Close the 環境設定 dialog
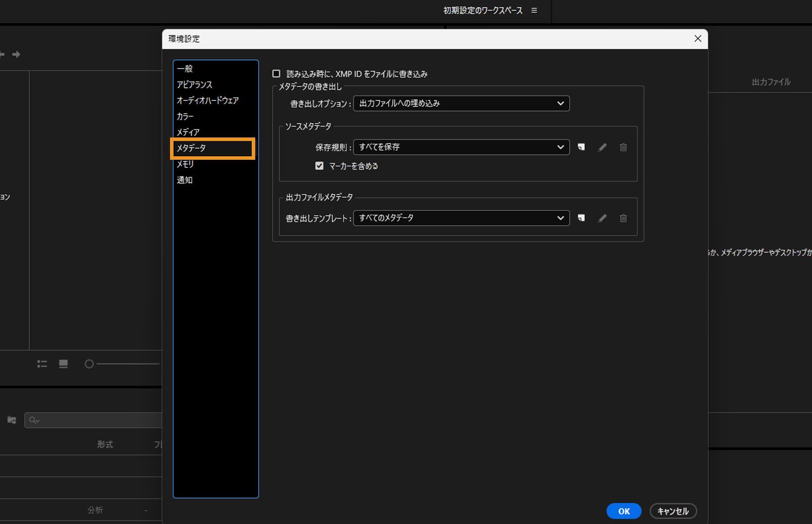 698,39
